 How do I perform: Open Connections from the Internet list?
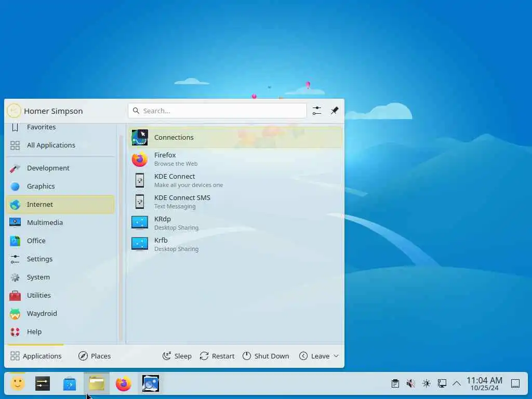235,137
